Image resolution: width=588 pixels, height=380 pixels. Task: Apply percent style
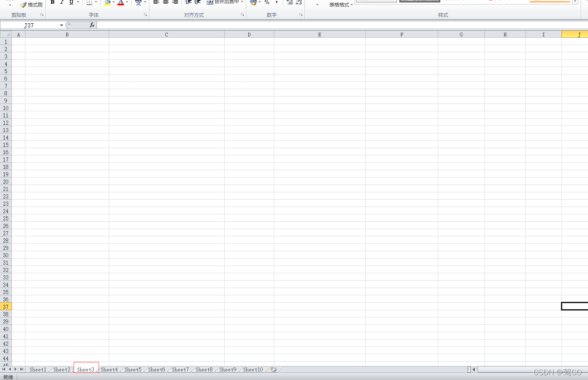tap(267, 2)
